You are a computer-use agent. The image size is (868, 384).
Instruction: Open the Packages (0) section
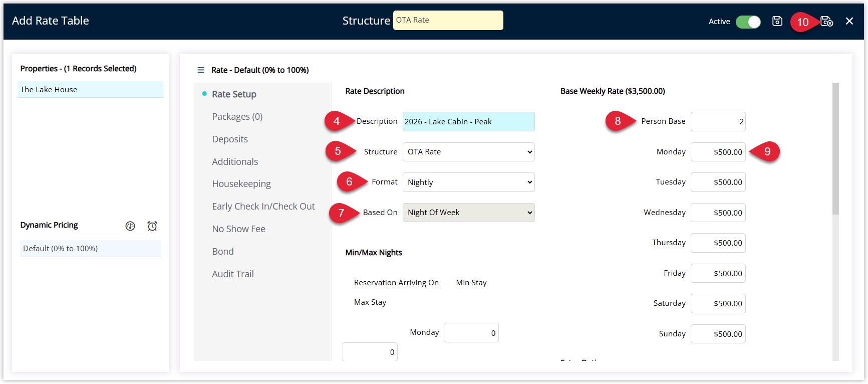pyautogui.click(x=237, y=117)
